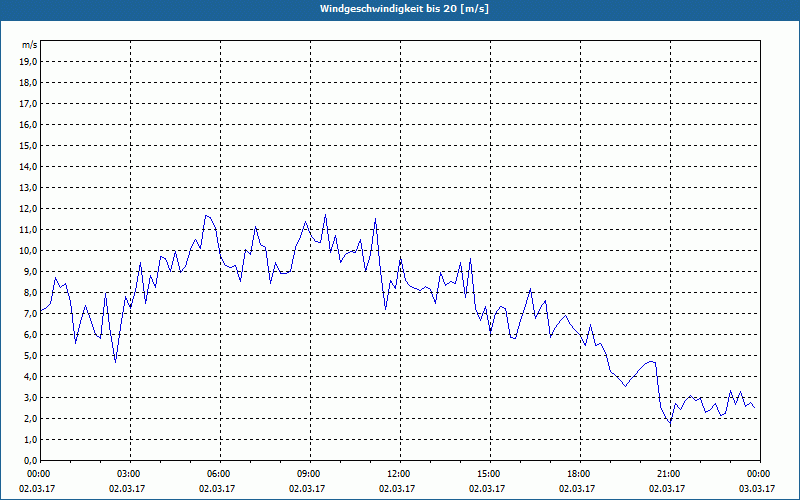Viewport: 800px width, 500px height.
Task: Click the "17,0" y-axis value
Action: (28, 104)
